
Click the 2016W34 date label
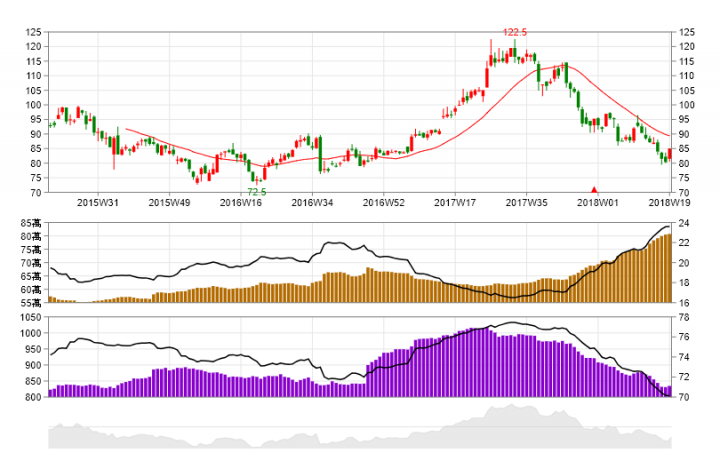312,202
